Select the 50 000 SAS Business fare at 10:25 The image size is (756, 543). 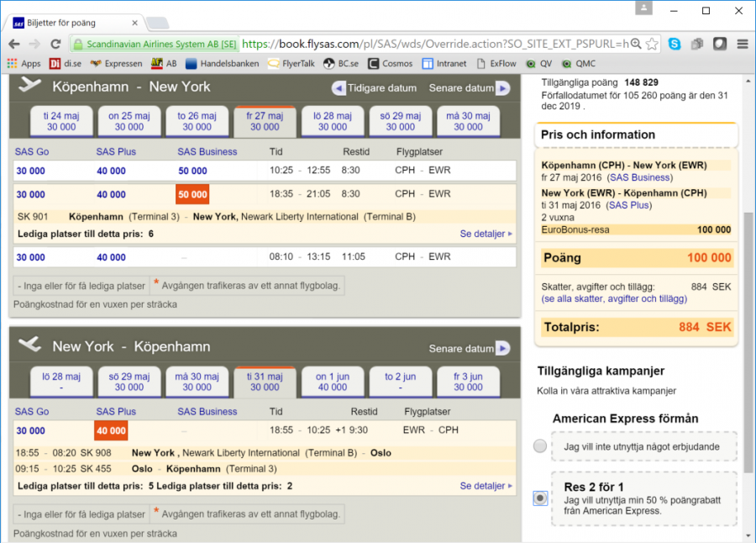point(192,171)
